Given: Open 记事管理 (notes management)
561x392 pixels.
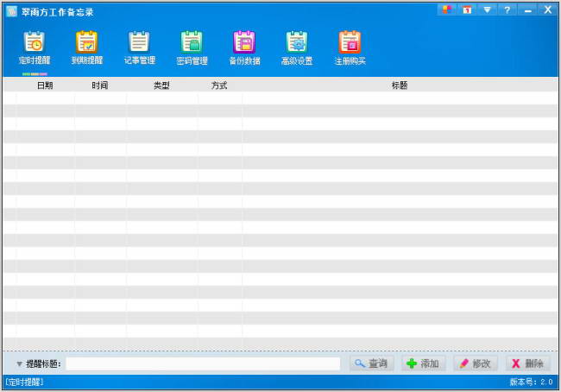Looking at the screenshot, I should click(139, 47).
